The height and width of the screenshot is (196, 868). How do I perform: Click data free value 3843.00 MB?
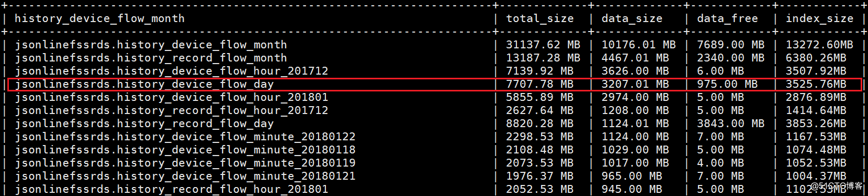tap(731, 123)
